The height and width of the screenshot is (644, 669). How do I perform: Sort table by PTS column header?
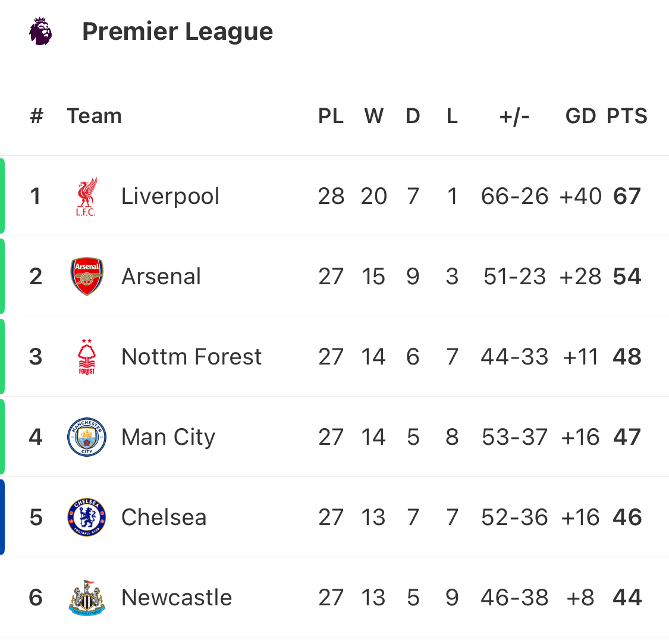(627, 115)
